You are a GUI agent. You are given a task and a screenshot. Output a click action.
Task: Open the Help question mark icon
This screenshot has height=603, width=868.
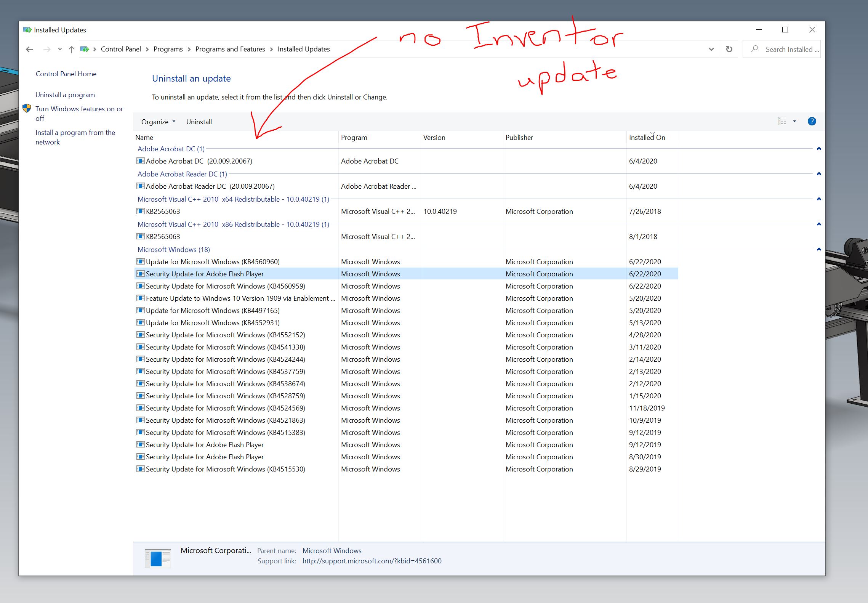tap(812, 121)
